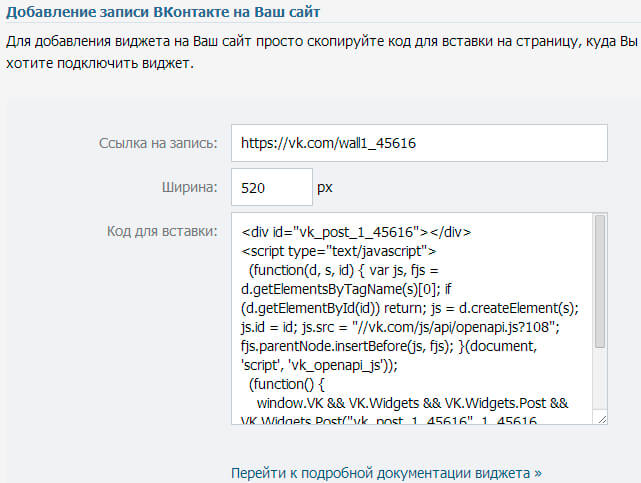Screen dimensions: 641x483
Task: Click the 'Ссылка на запись' URL input field
Action: (x=418, y=143)
